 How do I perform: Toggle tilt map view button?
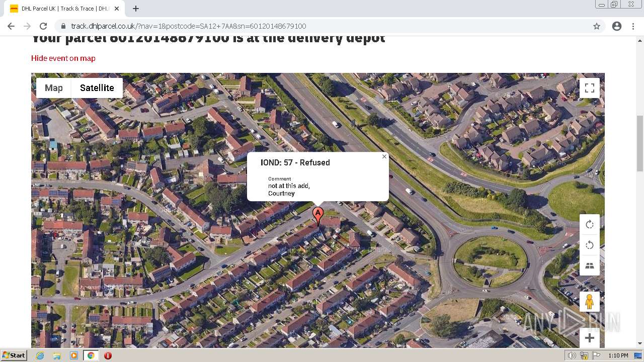coord(590,265)
